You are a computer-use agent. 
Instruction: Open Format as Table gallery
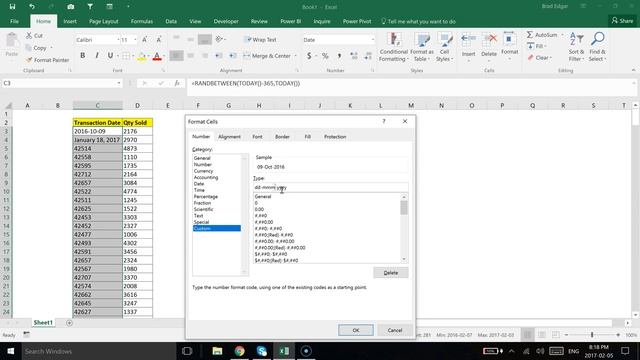[422, 47]
